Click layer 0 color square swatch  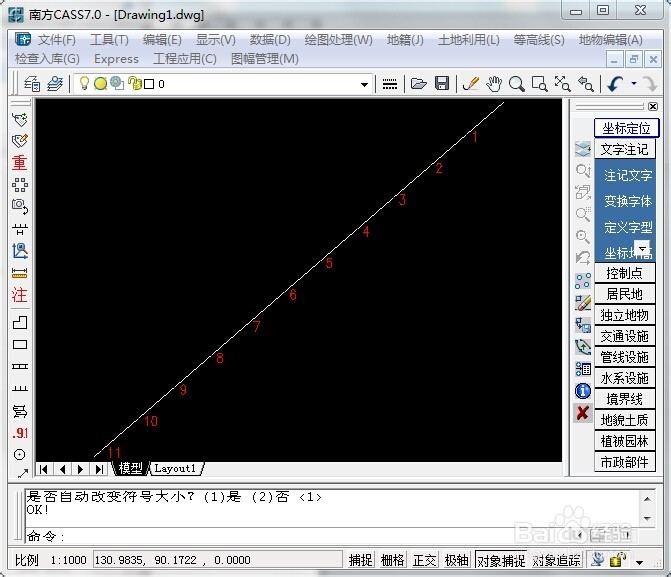pos(149,84)
